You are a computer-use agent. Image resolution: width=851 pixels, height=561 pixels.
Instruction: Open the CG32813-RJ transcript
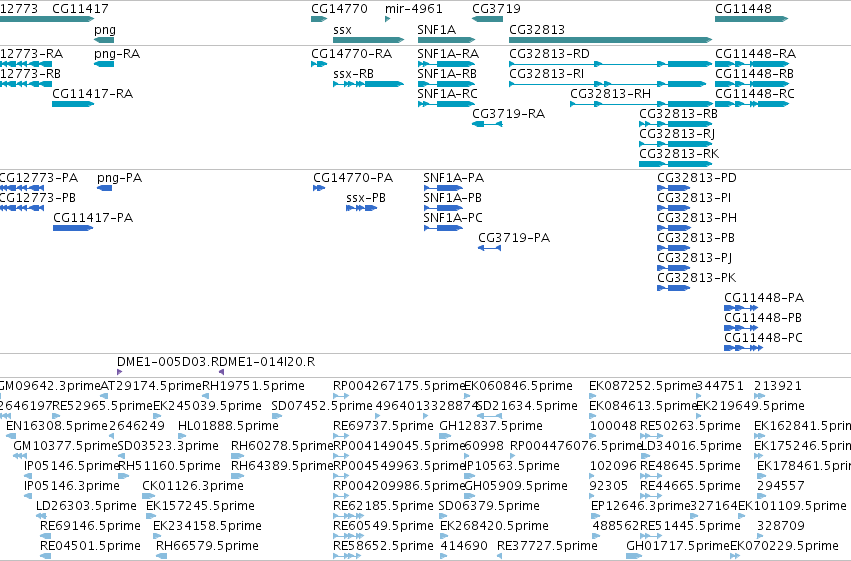[676, 144]
